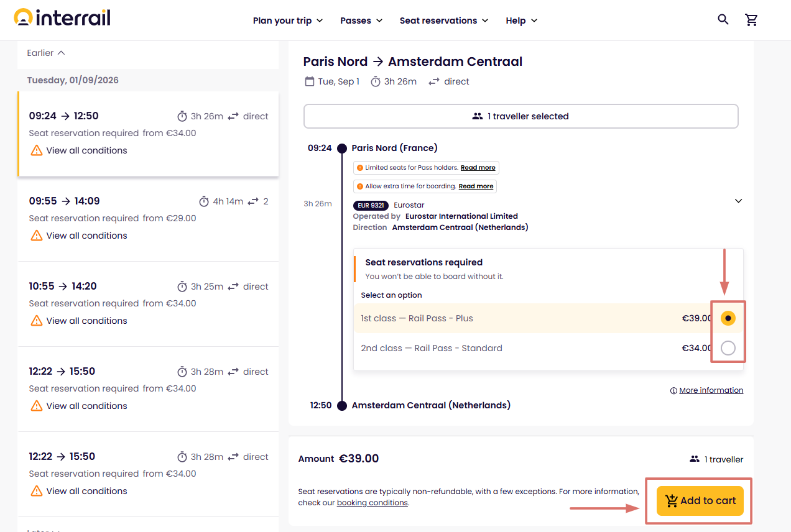View all conditions for the 12:22 journey from €34.00, upper
This screenshot has height=532, width=791.
coord(86,406)
